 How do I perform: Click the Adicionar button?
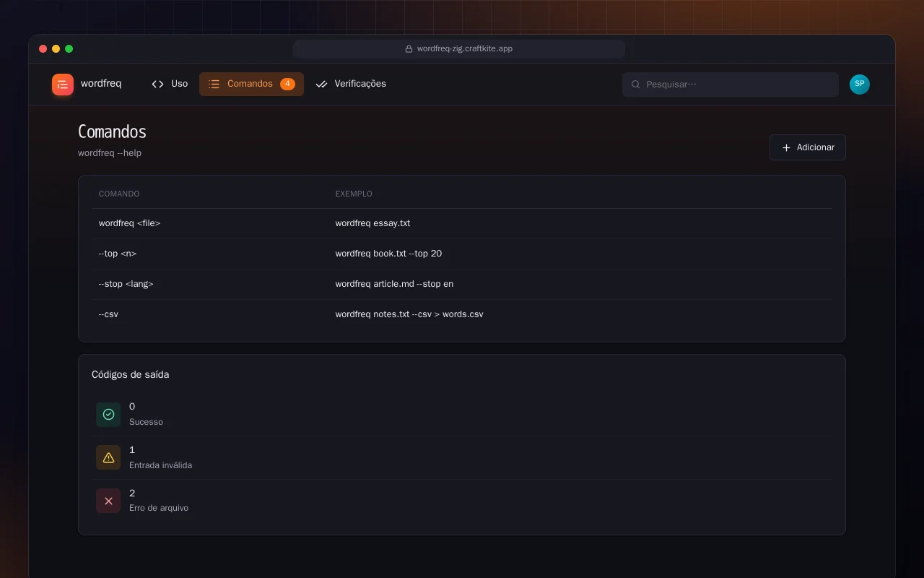coord(808,147)
